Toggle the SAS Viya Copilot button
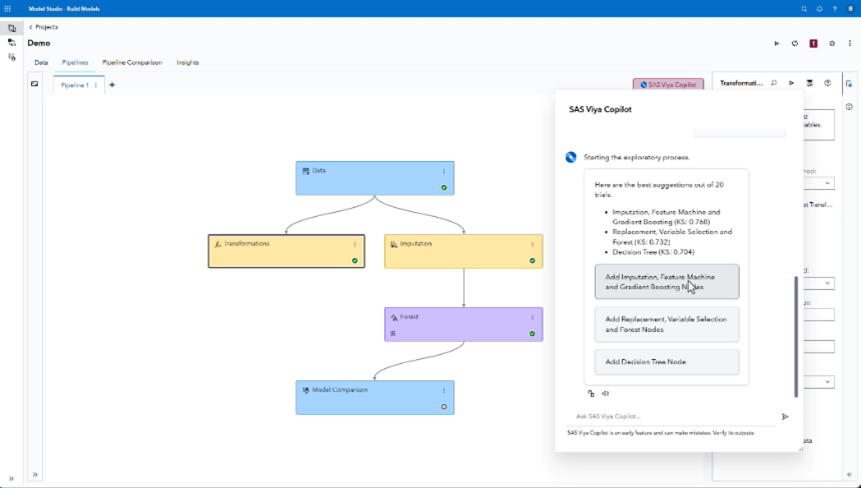This screenshot has height=488, width=861. coord(668,85)
